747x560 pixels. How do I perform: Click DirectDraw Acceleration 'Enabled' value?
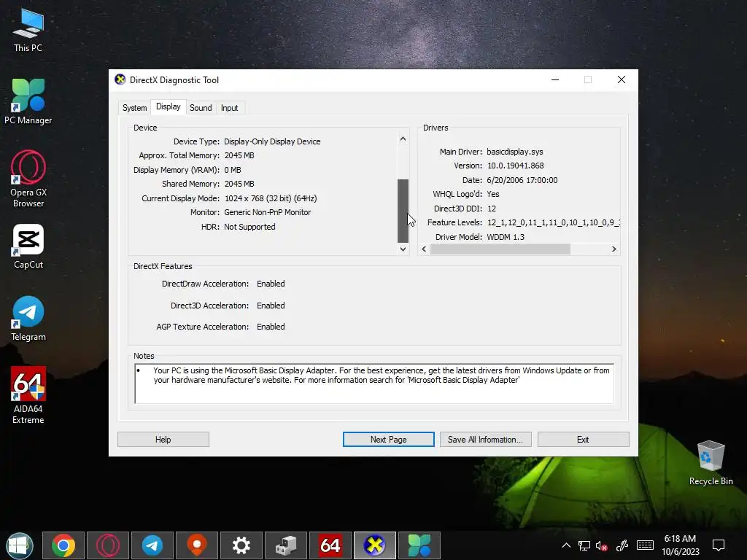tap(271, 284)
